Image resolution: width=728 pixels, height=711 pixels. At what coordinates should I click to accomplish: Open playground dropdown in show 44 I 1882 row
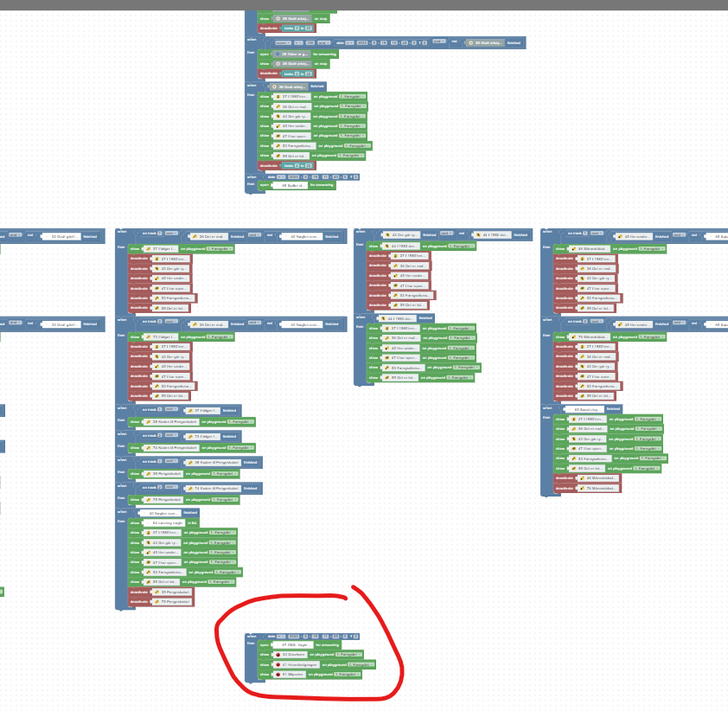click(x=462, y=247)
